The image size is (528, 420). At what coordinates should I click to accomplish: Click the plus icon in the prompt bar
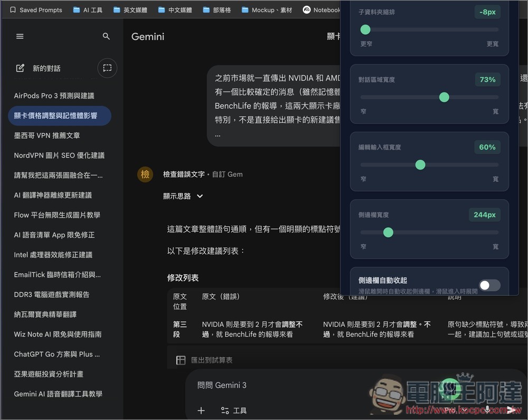click(x=201, y=410)
